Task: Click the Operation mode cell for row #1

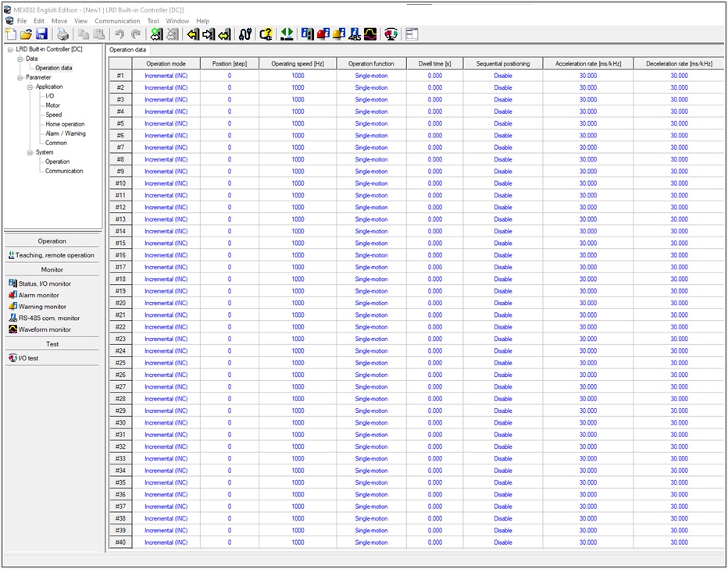Action: tap(166, 76)
